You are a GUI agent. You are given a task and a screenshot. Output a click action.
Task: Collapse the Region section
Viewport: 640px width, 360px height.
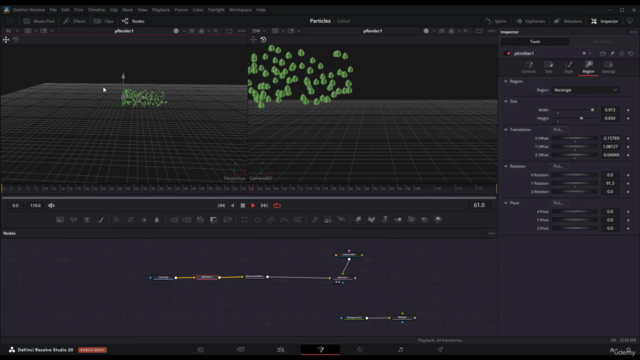(x=506, y=81)
